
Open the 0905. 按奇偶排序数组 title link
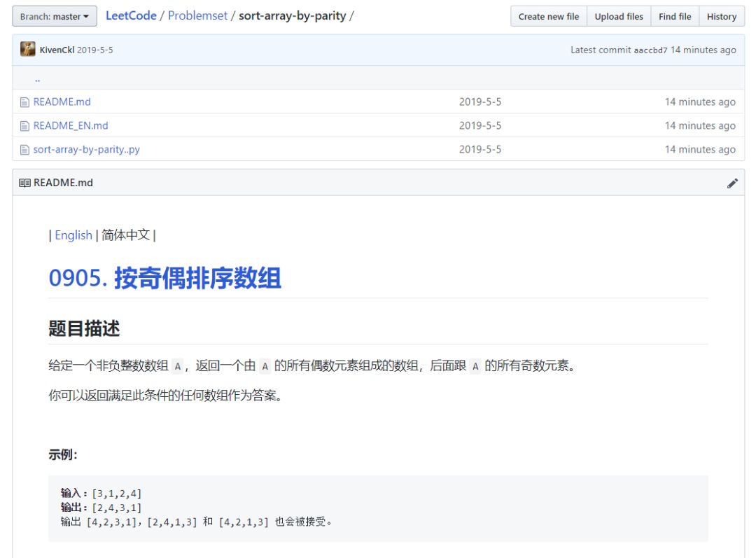coord(165,278)
